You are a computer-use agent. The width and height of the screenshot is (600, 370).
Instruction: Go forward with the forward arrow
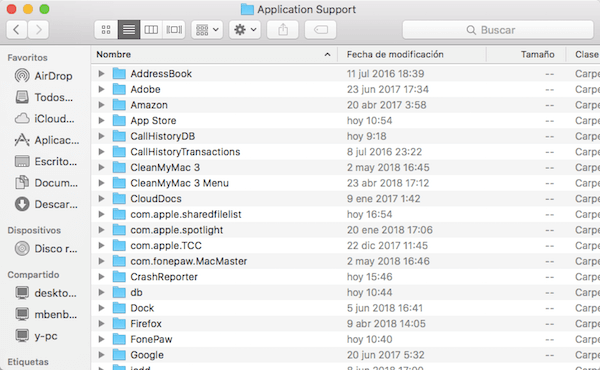pyautogui.click(x=38, y=29)
